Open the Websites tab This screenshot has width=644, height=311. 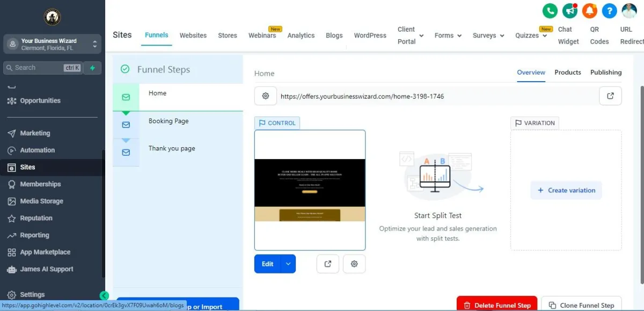(x=193, y=35)
